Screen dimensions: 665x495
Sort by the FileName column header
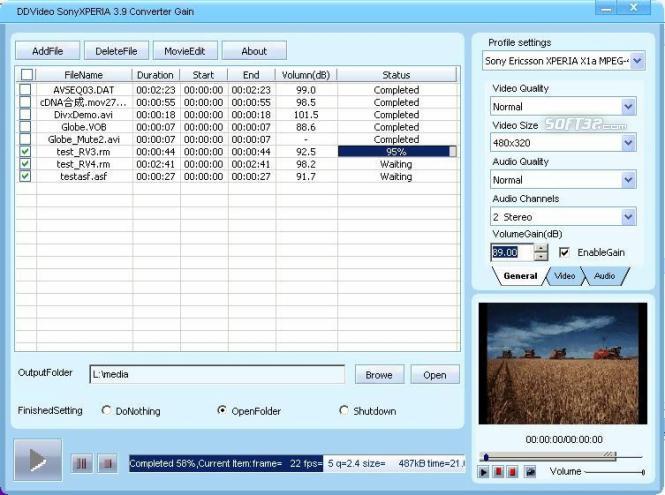(84, 75)
